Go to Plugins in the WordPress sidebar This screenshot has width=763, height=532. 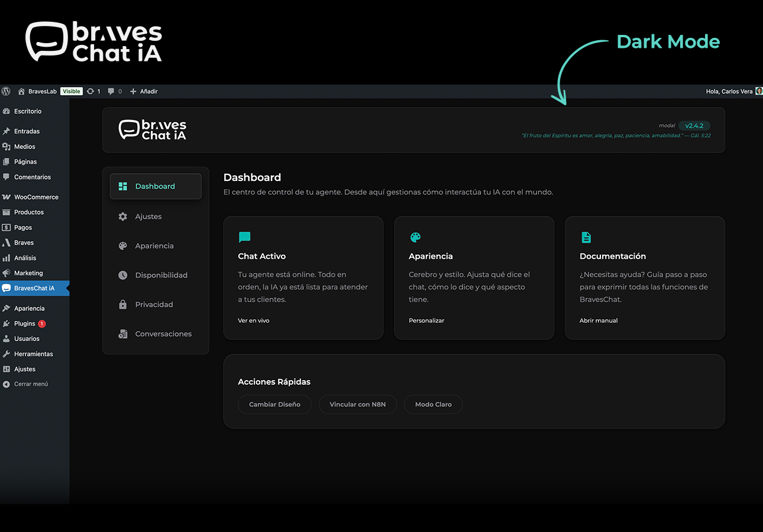[x=25, y=324]
